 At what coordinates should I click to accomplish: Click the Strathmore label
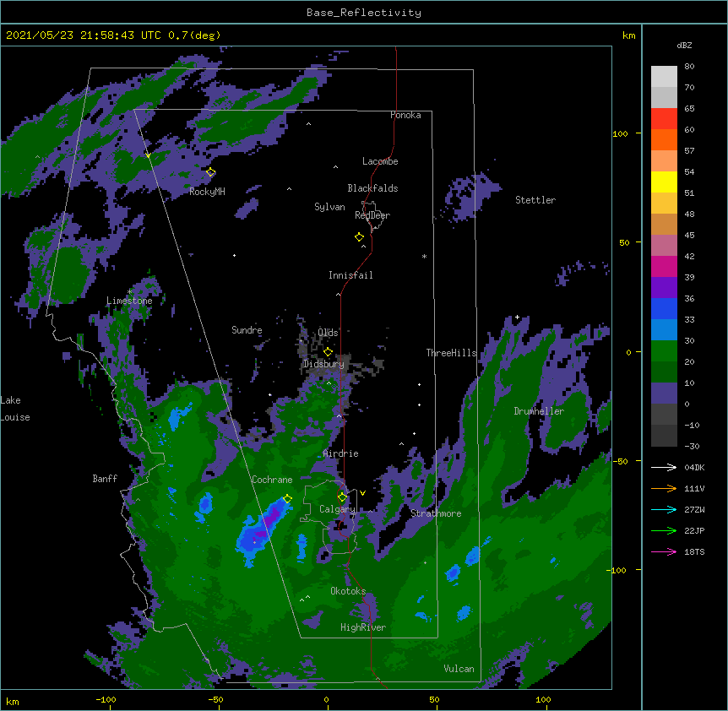pyautogui.click(x=436, y=513)
